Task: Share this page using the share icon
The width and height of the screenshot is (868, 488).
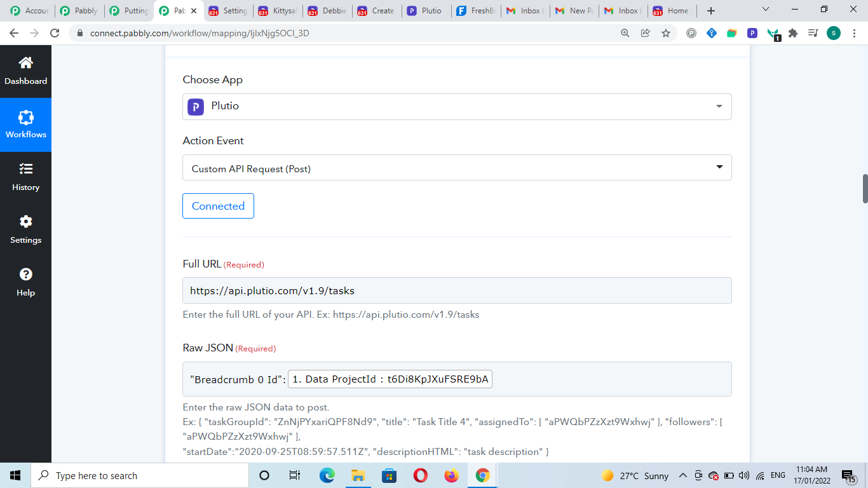Action: pyautogui.click(x=646, y=33)
